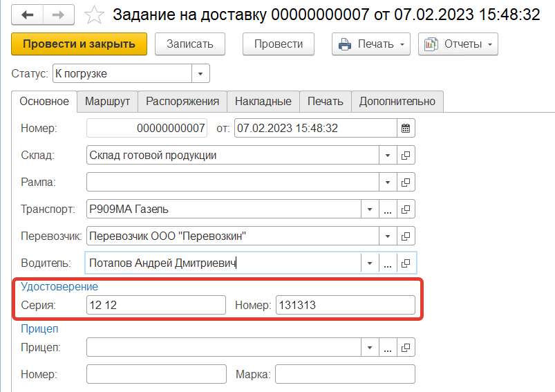The width and height of the screenshot is (555, 392).
Task: Click the forward navigation arrow
Action: (60, 15)
